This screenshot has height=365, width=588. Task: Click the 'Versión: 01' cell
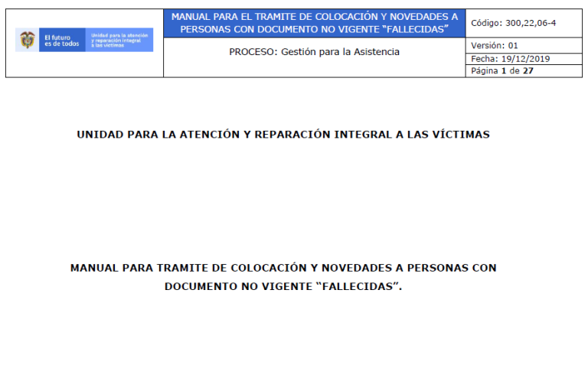pyautogui.click(x=524, y=45)
